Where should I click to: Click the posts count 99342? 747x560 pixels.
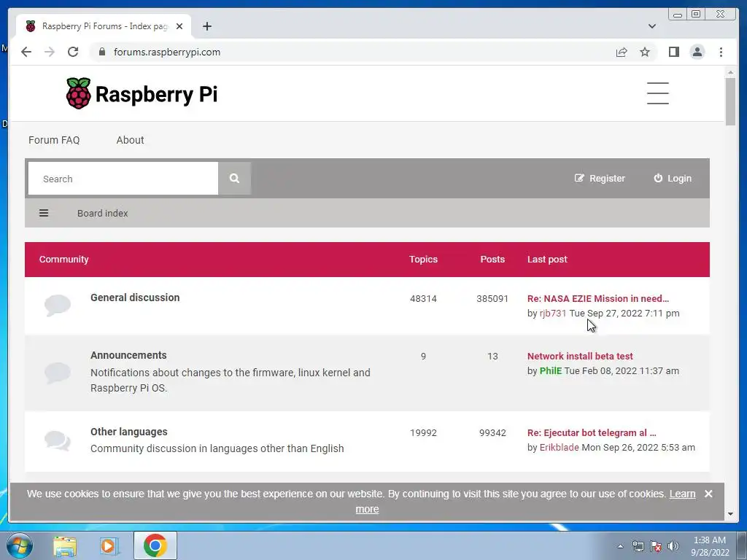492,433
